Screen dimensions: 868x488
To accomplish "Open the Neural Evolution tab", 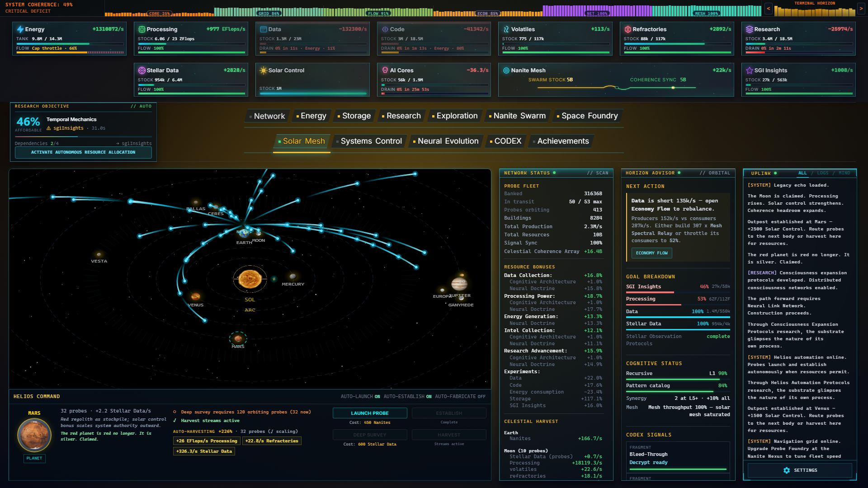I will (x=446, y=141).
